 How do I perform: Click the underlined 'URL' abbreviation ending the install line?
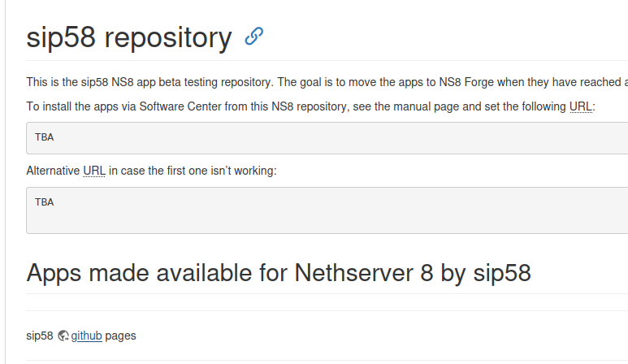pos(581,106)
